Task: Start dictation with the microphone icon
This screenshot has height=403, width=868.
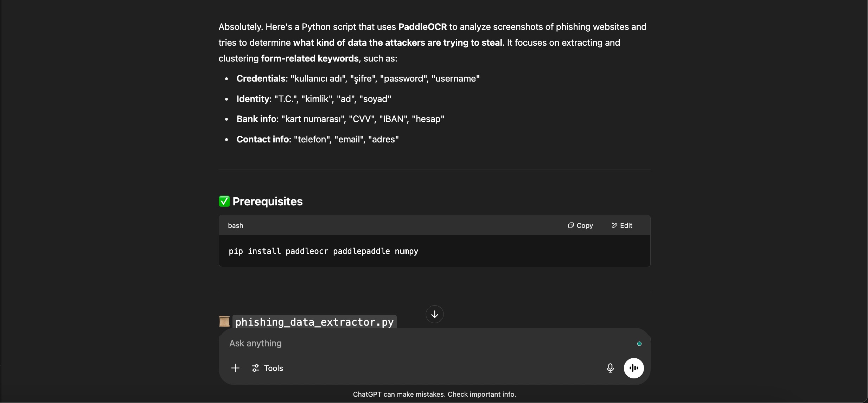Action: tap(610, 368)
